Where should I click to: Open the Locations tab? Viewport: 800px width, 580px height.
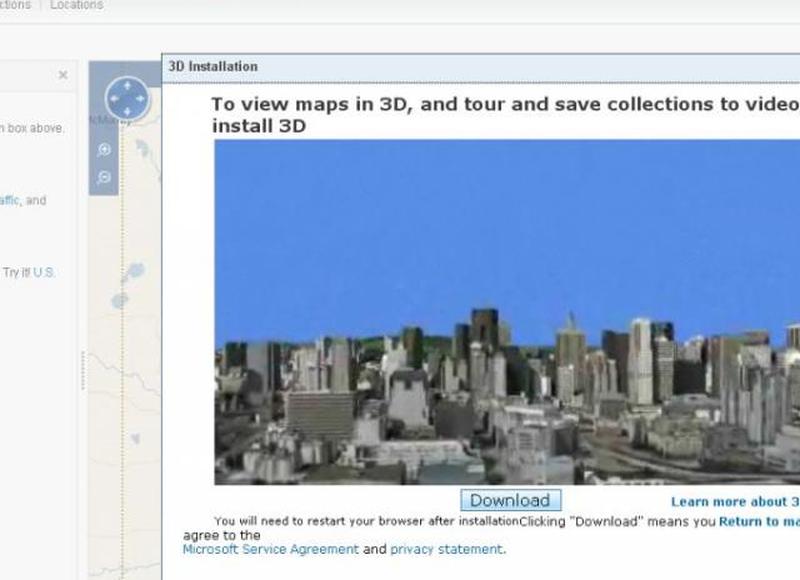pyautogui.click(x=77, y=5)
